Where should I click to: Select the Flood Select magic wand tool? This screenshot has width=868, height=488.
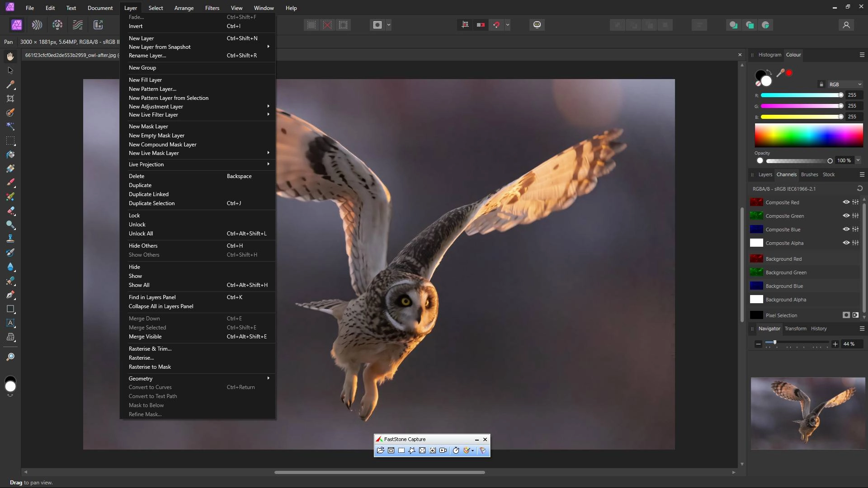tap(10, 127)
